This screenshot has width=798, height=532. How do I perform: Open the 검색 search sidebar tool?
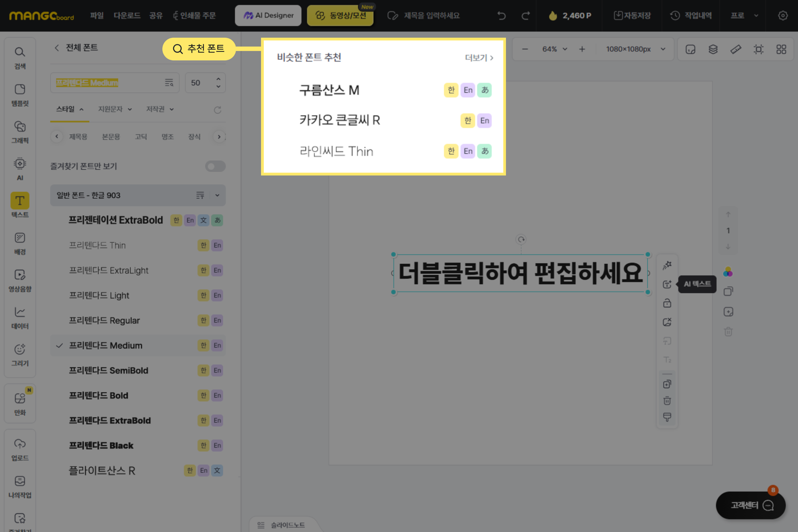[x=20, y=57]
